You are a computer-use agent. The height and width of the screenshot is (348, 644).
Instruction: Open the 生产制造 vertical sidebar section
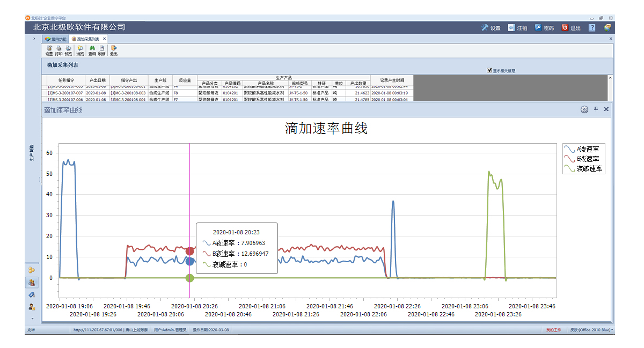[x=32, y=153]
